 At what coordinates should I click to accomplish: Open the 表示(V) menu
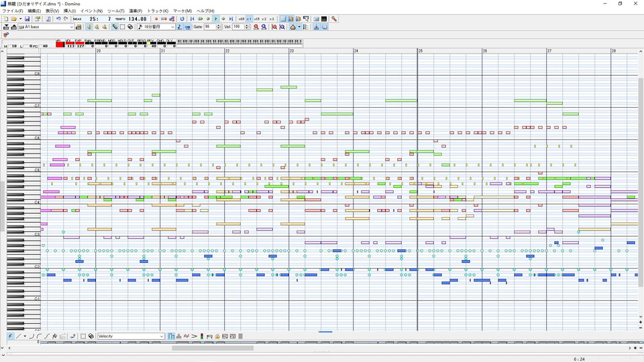[x=52, y=11]
